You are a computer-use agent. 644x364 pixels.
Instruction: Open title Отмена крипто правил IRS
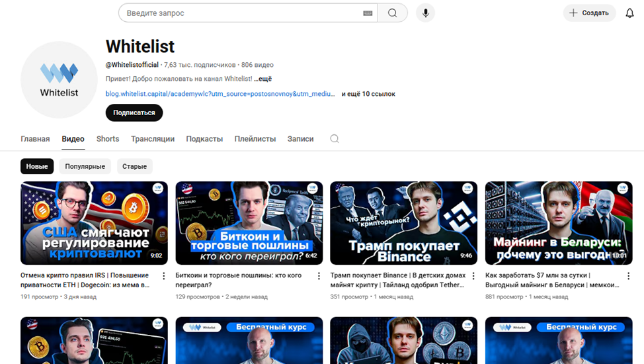pos(85,280)
